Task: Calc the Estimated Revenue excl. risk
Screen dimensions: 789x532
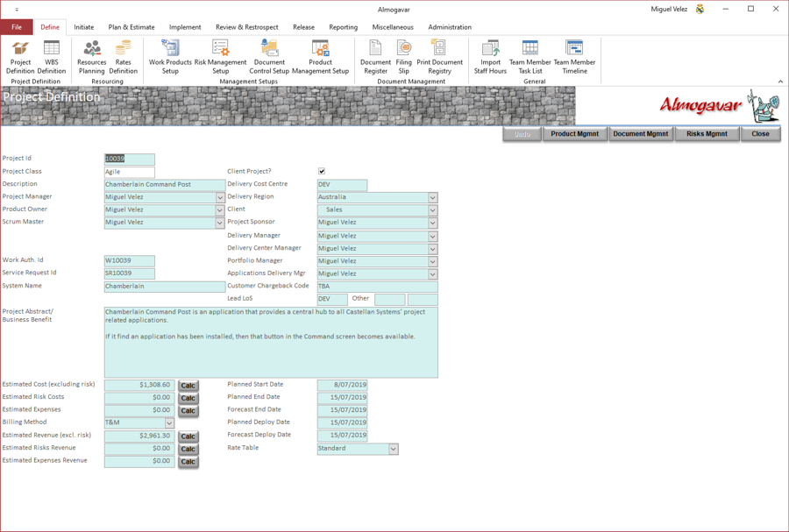Action: click(188, 436)
